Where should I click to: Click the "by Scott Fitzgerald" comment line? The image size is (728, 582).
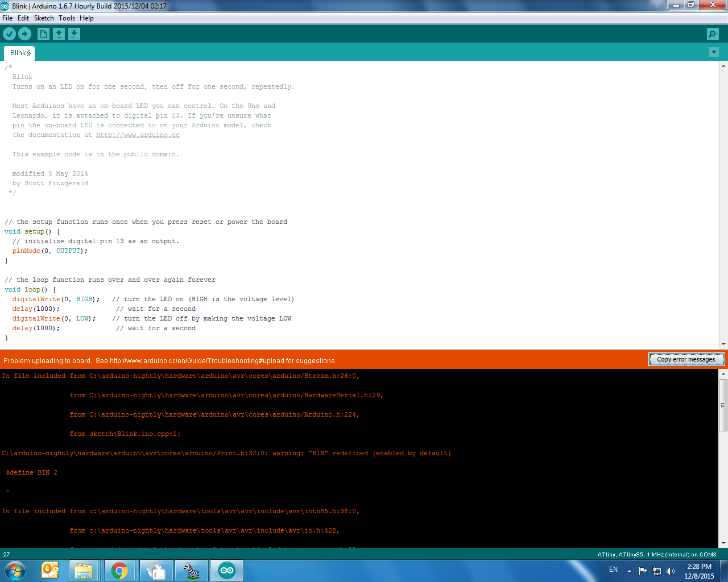coord(50,184)
